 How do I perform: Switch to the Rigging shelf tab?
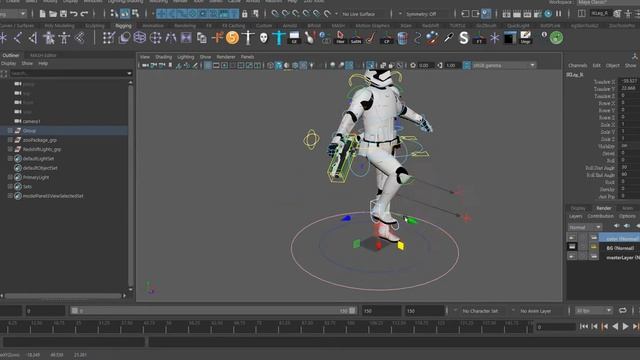tap(123, 25)
